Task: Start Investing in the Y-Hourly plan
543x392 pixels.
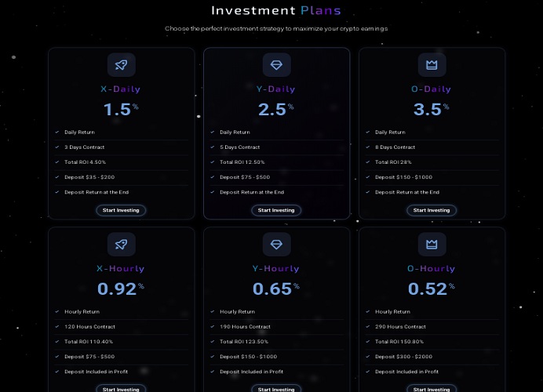Action: pos(276,389)
